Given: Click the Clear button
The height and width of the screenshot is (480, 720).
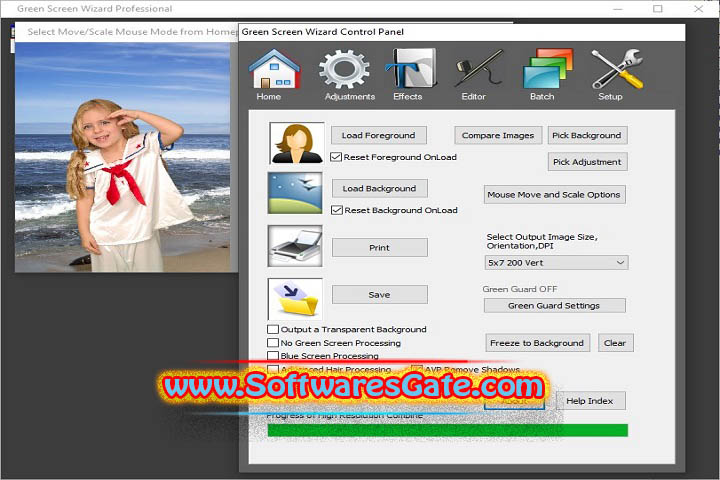Looking at the screenshot, I should click(615, 343).
